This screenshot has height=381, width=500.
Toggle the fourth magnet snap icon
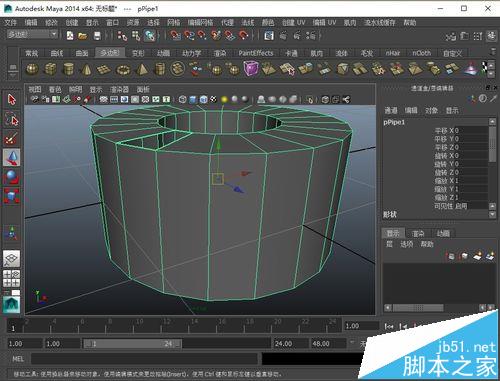tap(216, 35)
